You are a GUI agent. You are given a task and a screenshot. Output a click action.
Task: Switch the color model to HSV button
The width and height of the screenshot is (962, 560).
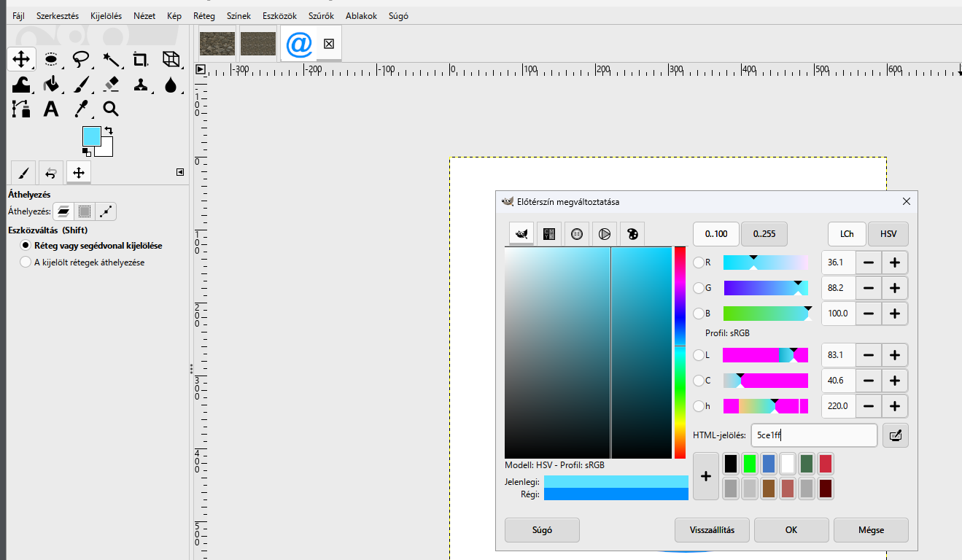(x=888, y=234)
